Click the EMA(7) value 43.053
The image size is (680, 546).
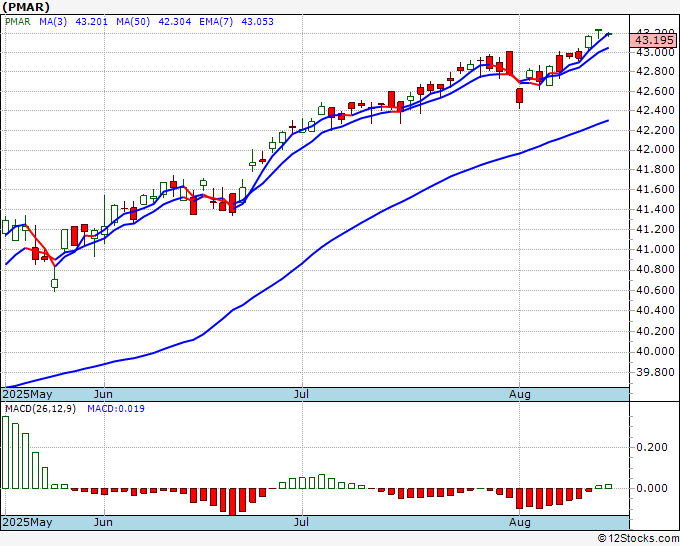pyautogui.click(x=257, y=22)
